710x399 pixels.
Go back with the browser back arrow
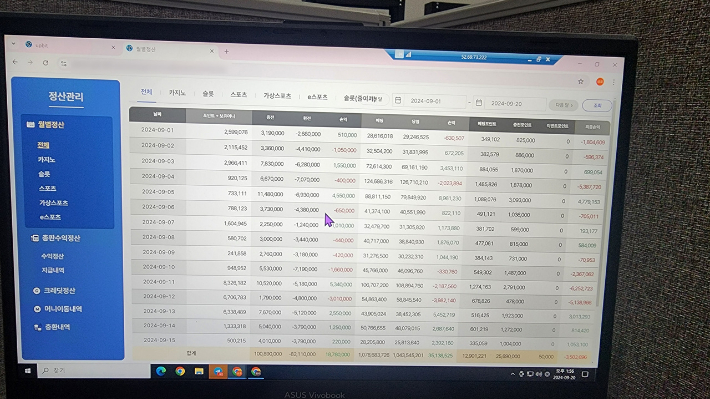pyautogui.click(x=15, y=62)
